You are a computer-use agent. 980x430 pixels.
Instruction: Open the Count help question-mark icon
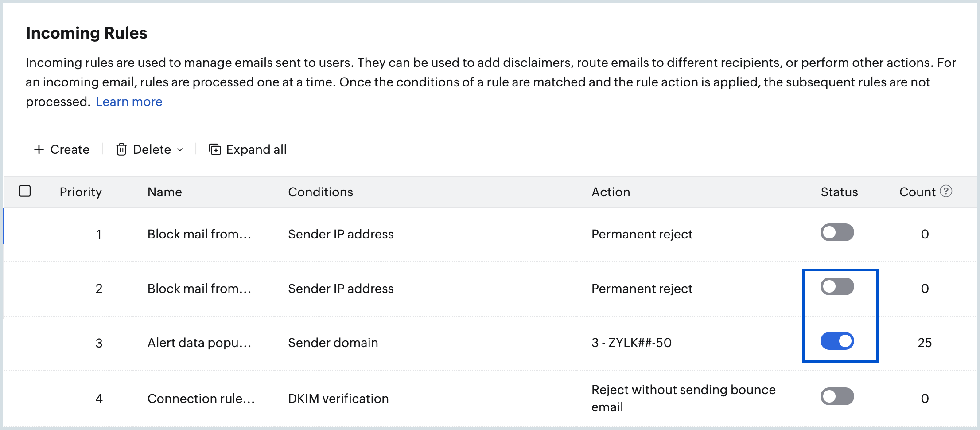pos(946,191)
